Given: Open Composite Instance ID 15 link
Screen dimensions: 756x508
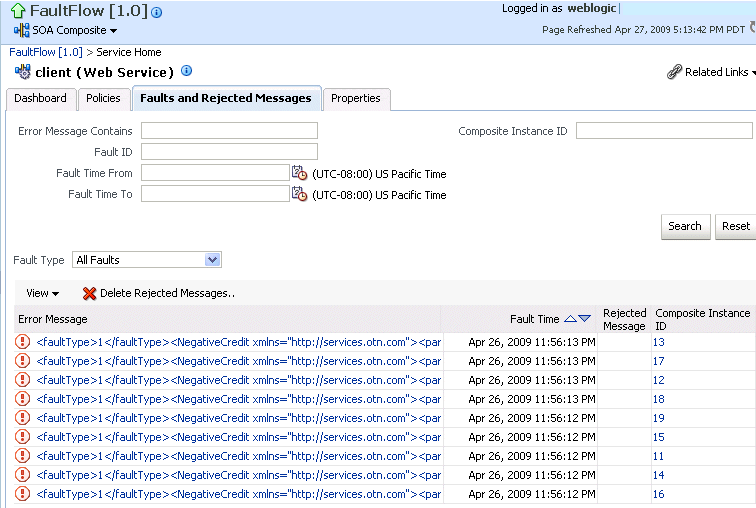Looking at the screenshot, I should coord(659,437).
